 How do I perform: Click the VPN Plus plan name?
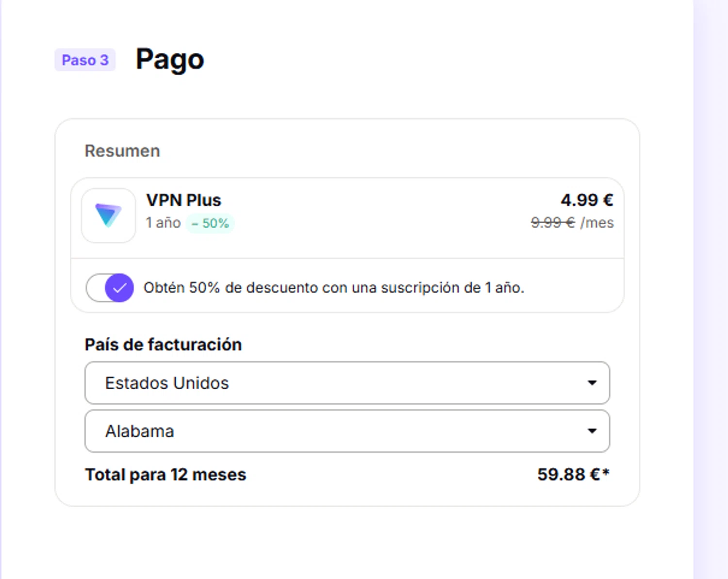tap(183, 200)
